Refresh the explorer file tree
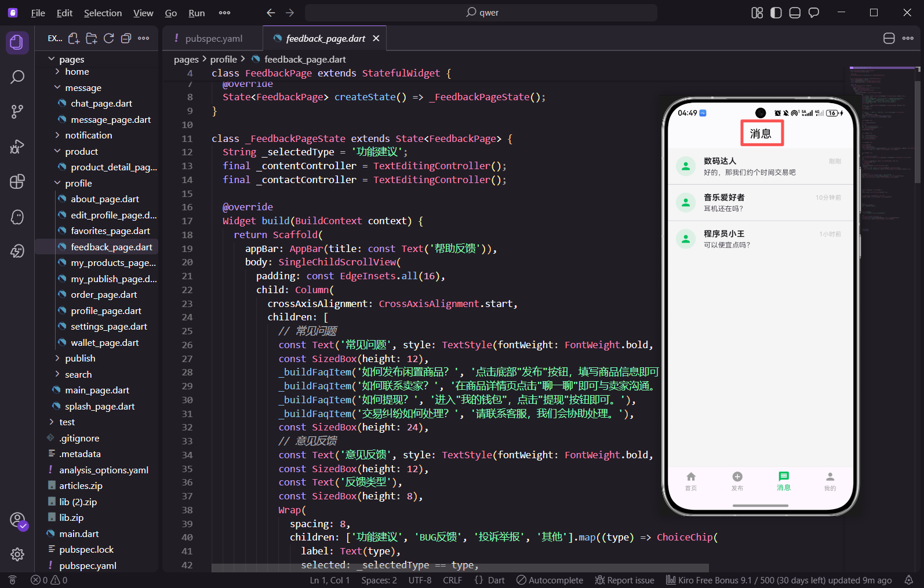 point(108,38)
